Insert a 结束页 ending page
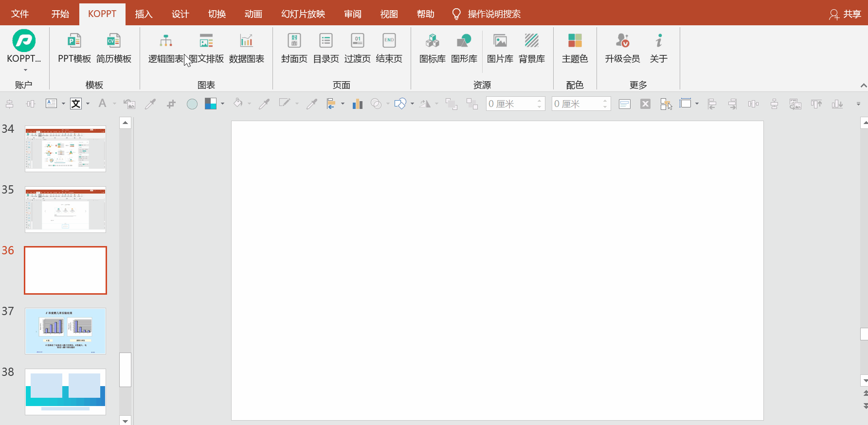Screen dimensions: 868x425 (389, 48)
